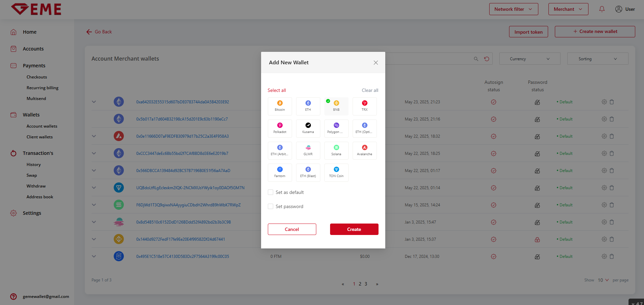
Task: Expand the Currency dropdown
Action: tap(530, 59)
